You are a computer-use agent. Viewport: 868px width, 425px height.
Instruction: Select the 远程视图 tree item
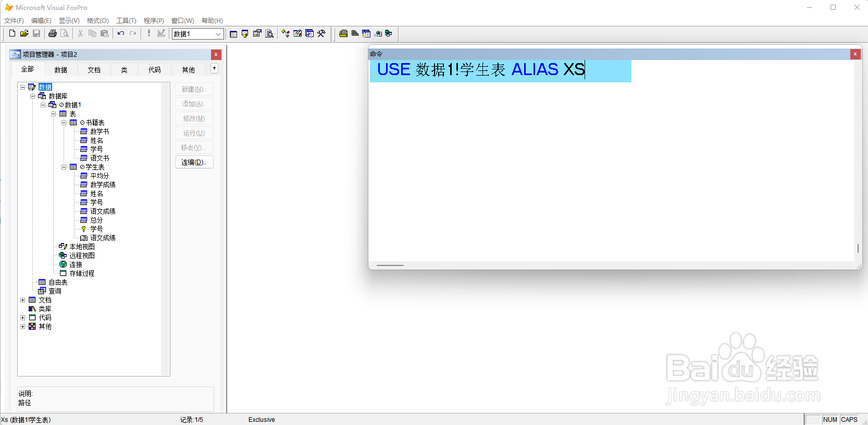click(82, 256)
